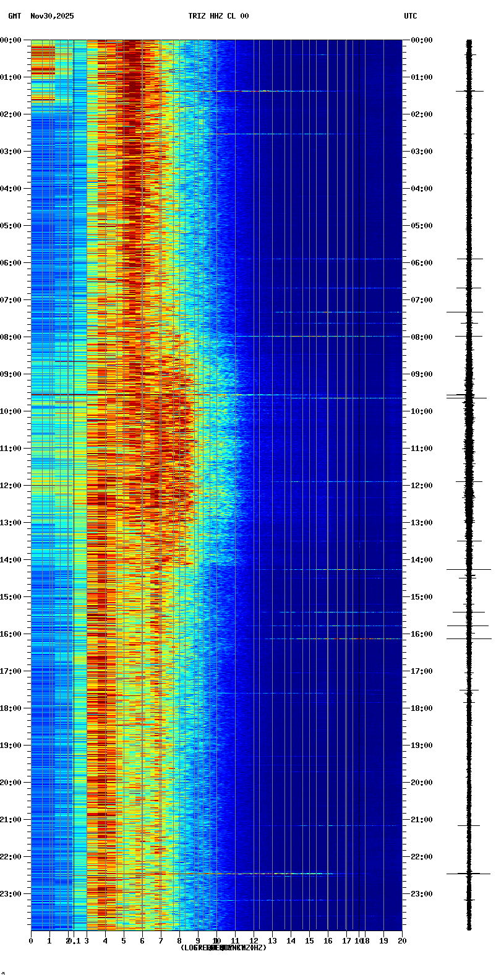Click the 00:00 time label on left axis
The width and height of the screenshot is (496, 980).
pyautogui.click(x=11, y=40)
